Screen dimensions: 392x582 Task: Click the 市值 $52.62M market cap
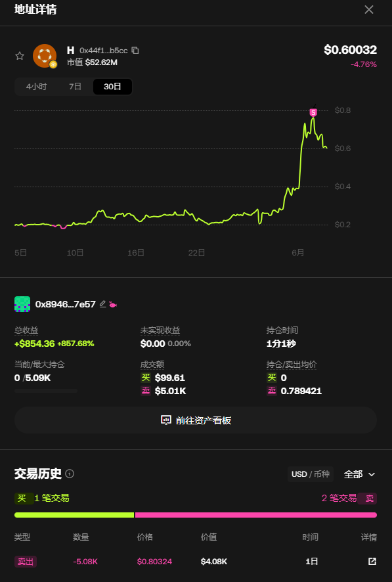pyautogui.click(x=92, y=62)
